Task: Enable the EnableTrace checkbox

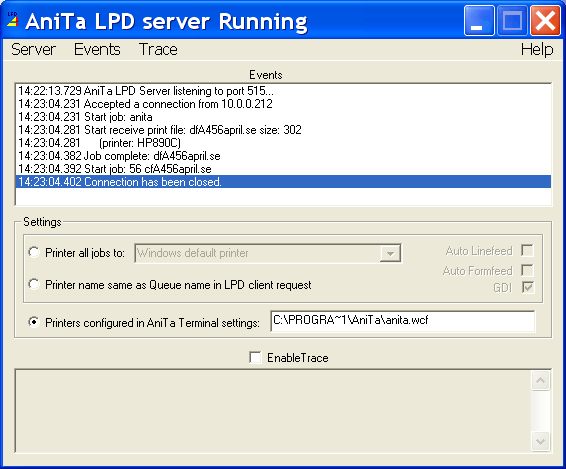Action: click(255, 357)
